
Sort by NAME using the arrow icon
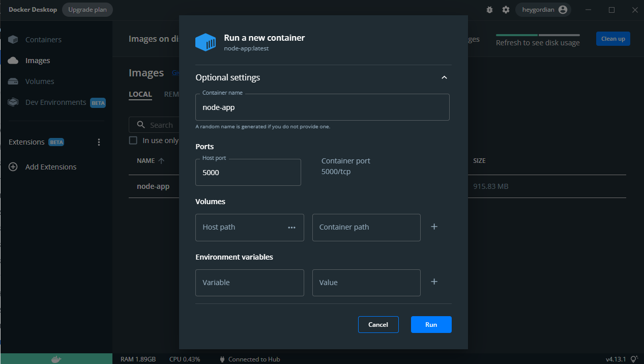161,161
